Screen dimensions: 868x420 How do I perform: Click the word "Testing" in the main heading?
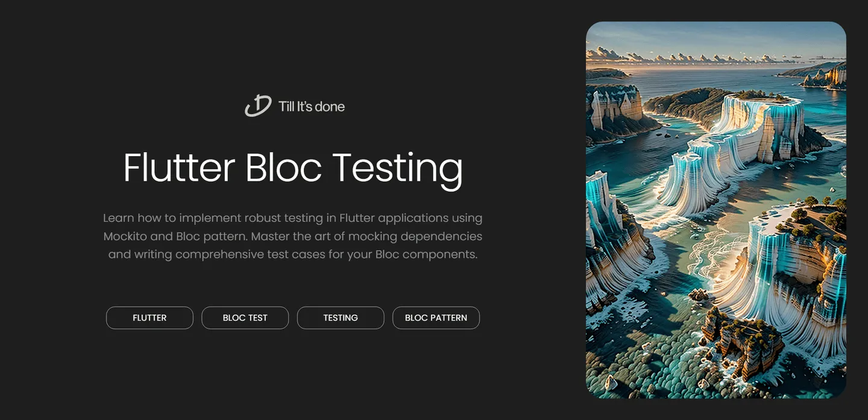(398, 168)
